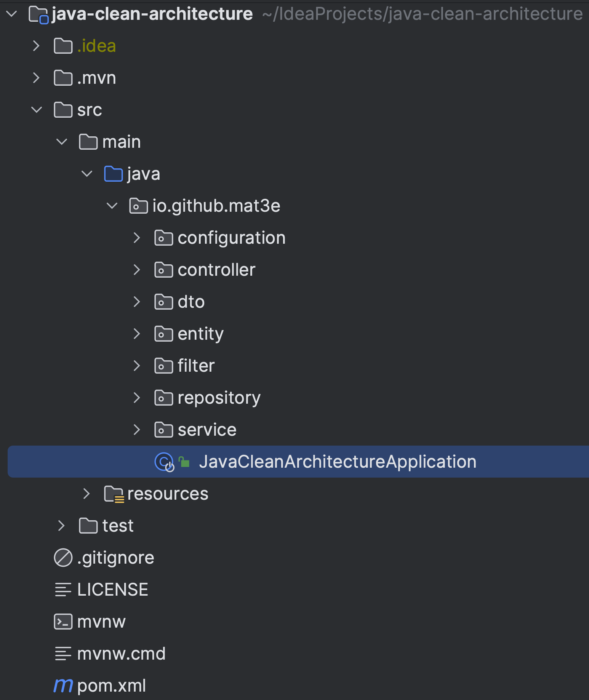Screen dimensions: 589x700
Task: Expand the .idea folder chevron
Action: coord(36,46)
